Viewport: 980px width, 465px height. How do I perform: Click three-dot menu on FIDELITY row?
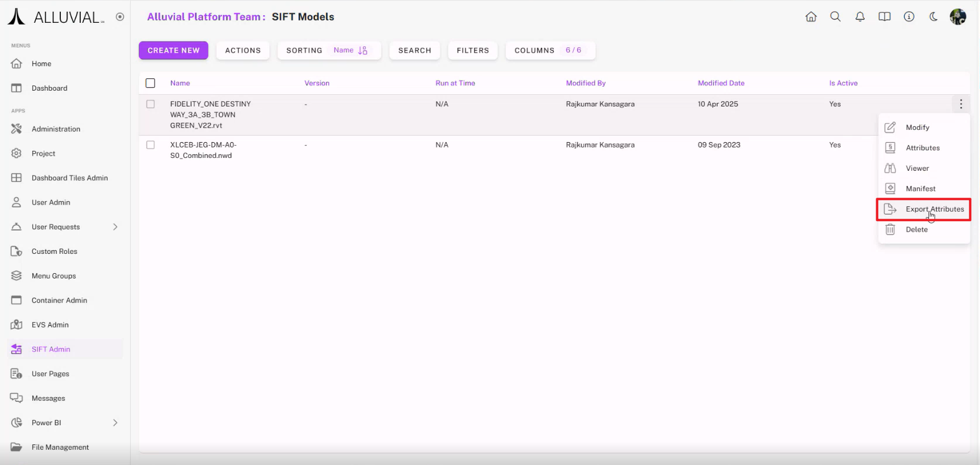coord(961,104)
